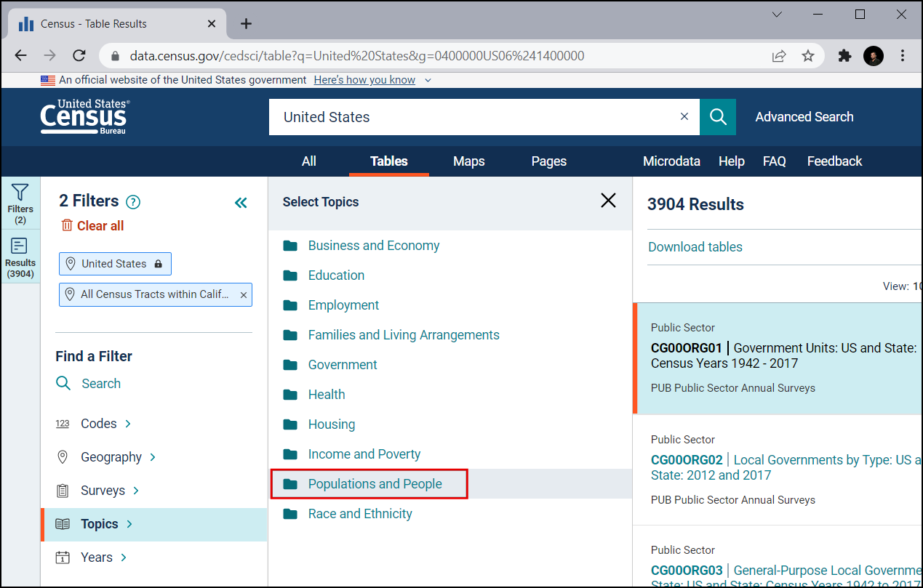Expand the Surveys filter

pyautogui.click(x=103, y=491)
